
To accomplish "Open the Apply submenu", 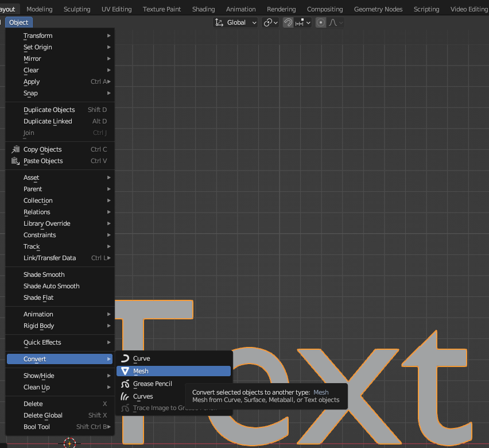I will tap(60, 82).
